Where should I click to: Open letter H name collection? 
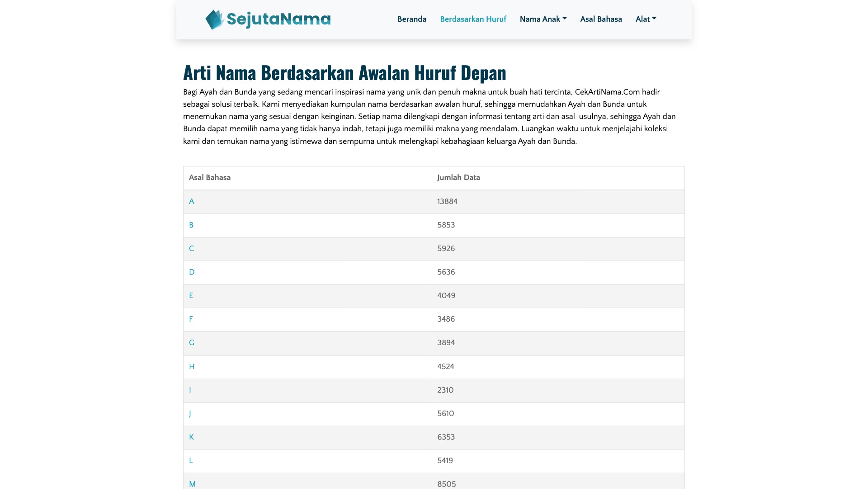click(x=192, y=366)
